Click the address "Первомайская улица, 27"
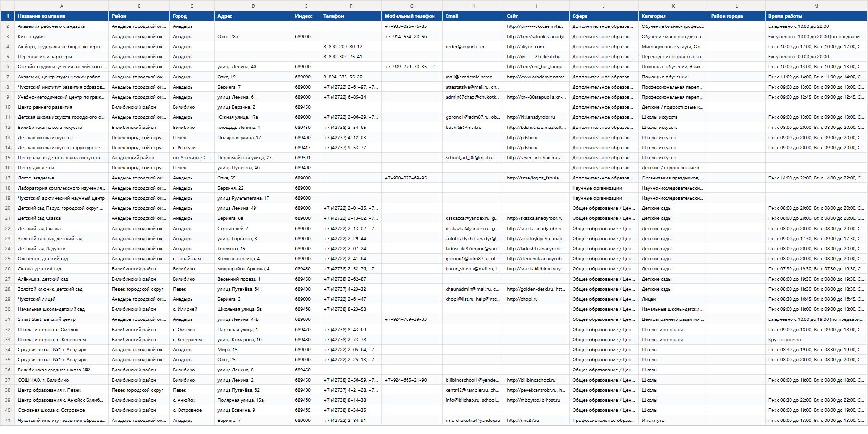 click(253, 158)
